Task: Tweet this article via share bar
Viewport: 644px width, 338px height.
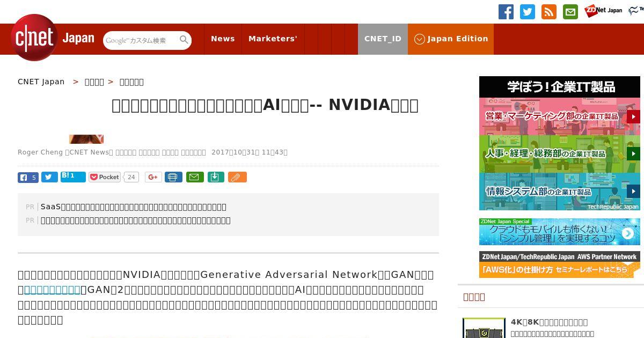Action: point(49,177)
